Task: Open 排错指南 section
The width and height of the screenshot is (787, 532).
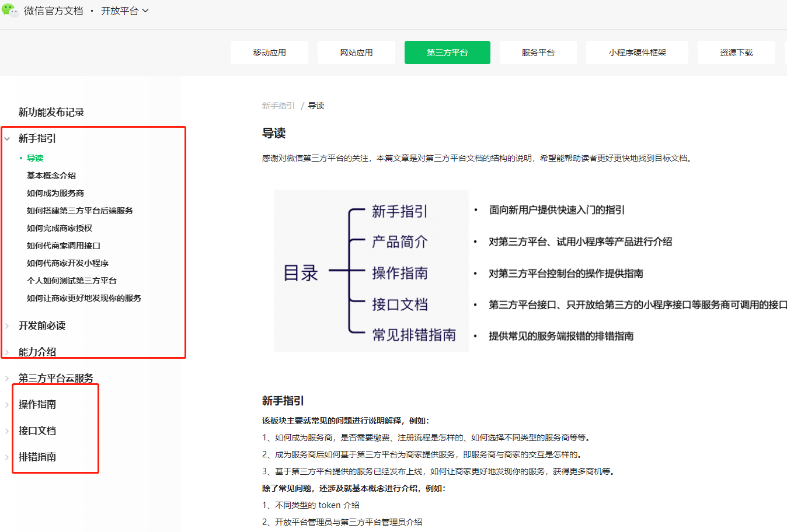Action: click(37, 457)
